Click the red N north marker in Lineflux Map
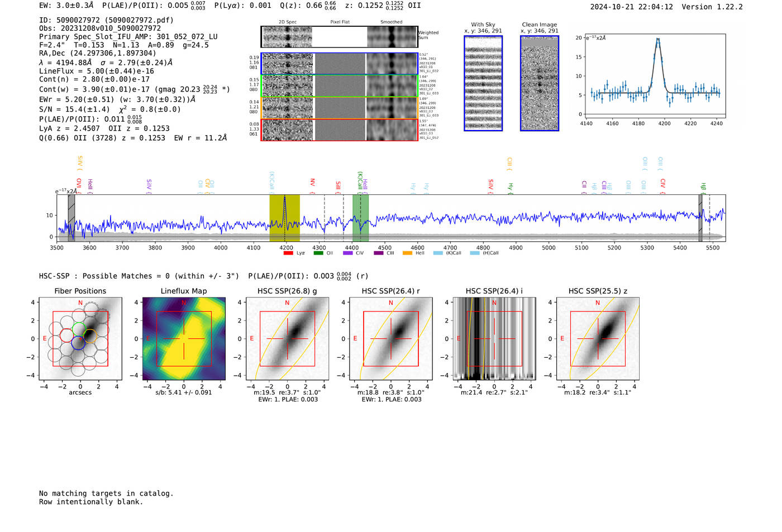This screenshot has height=532, width=782. (x=184, y=303)
